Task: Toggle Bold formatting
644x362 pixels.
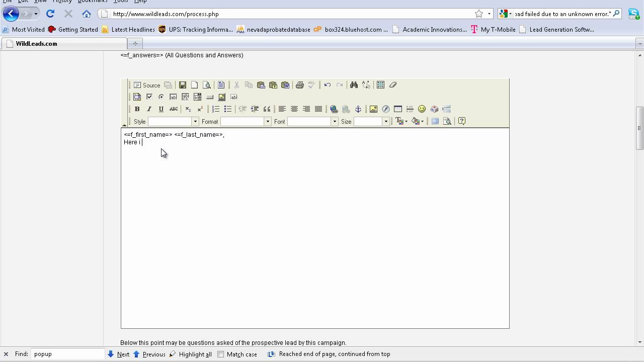Action: 137,109
